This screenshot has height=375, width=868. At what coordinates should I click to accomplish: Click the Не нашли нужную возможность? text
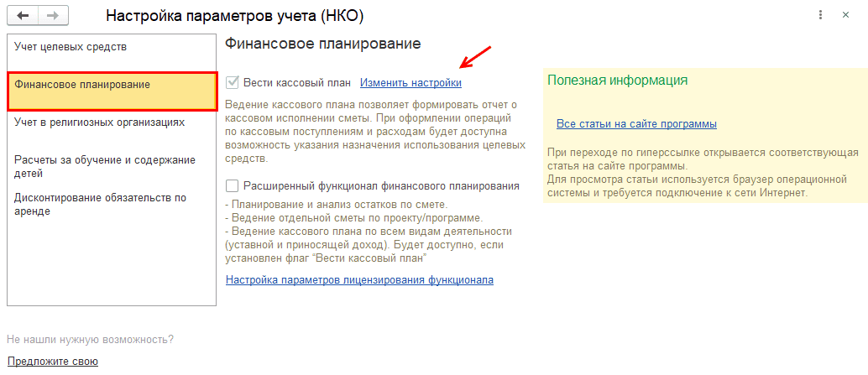pos(90,340)
